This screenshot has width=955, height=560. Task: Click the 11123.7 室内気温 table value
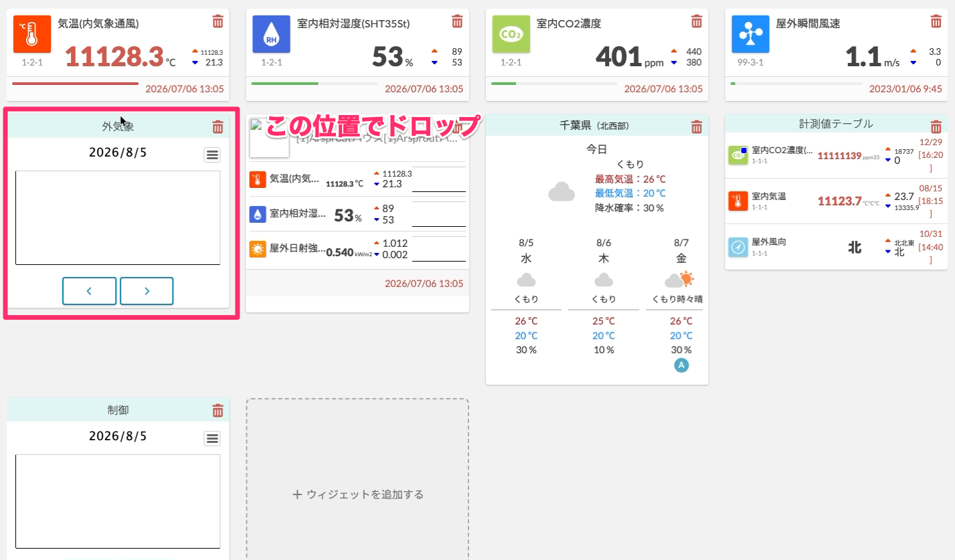tap(839, 201)
